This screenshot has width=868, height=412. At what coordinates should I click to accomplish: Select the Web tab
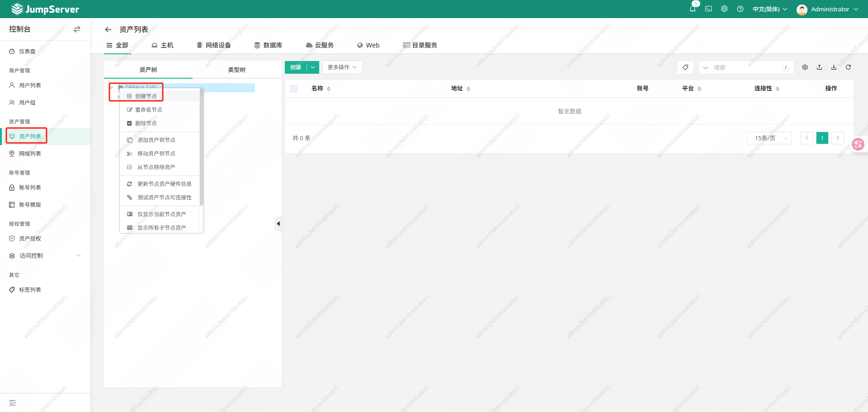368,45
